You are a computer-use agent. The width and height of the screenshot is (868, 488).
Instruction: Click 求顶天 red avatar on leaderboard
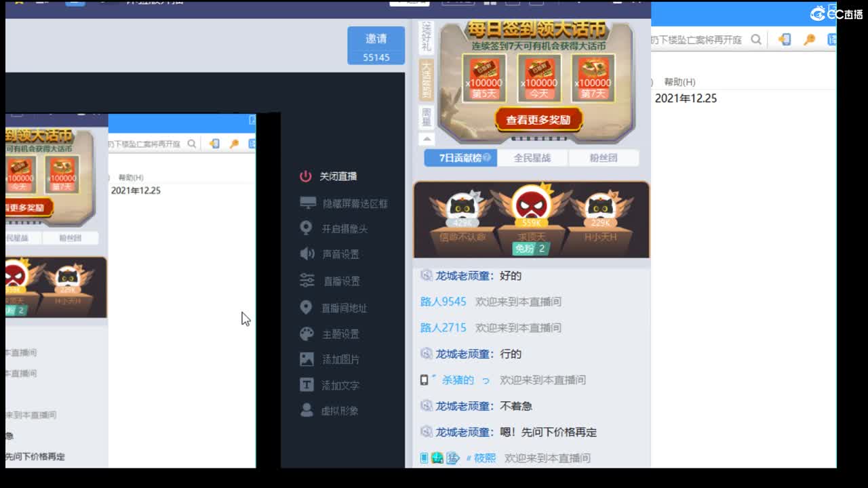[531, 204]
